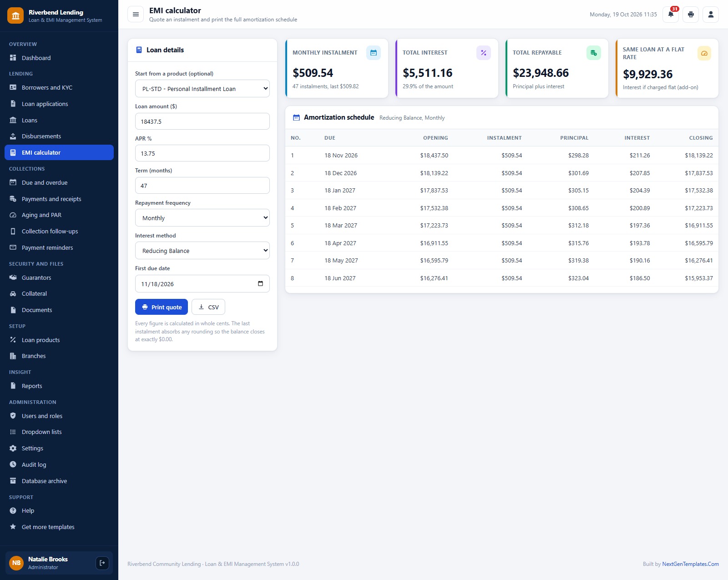Open Loan applications
The height and width of the screenshot is (580, 728).
(x=59, y=104)
